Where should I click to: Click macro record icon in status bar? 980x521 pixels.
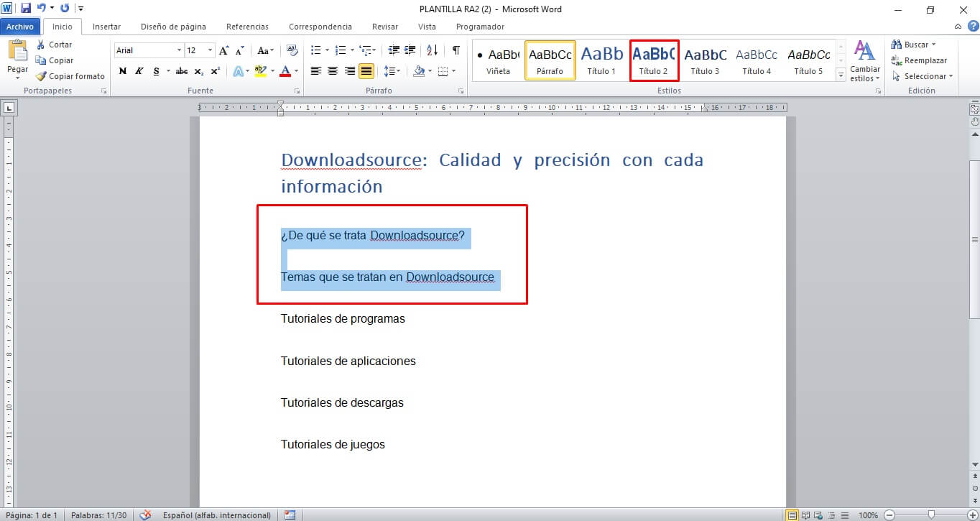(x=290, y=515)
